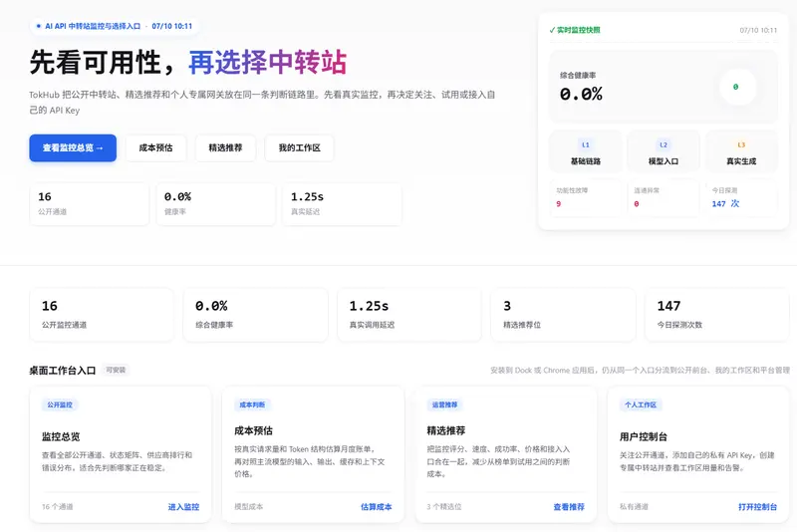Click the 16 公开监控通道 stat card
The width and height of the screenshot is (797, 532).
pos(102,315)
